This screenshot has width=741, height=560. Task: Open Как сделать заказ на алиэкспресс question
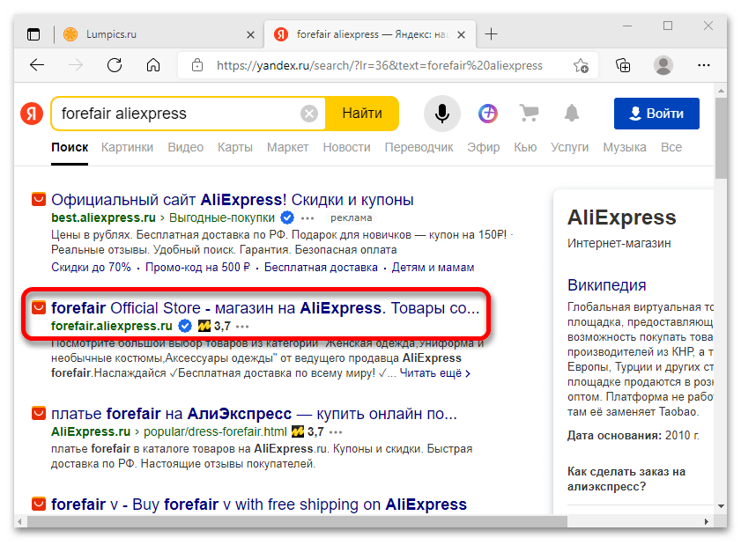(x=626, y=479)
